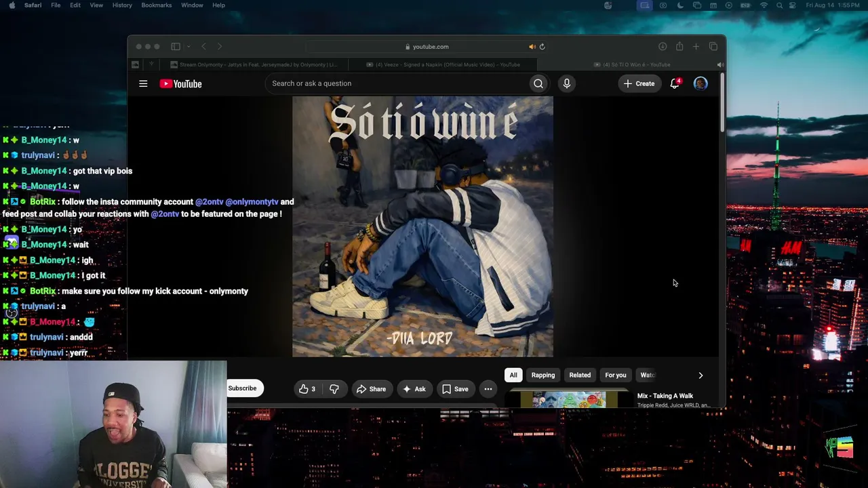Open the History menu
Image resolution: width=868 pixels, height=488 pixels.
tap(122, 5)
